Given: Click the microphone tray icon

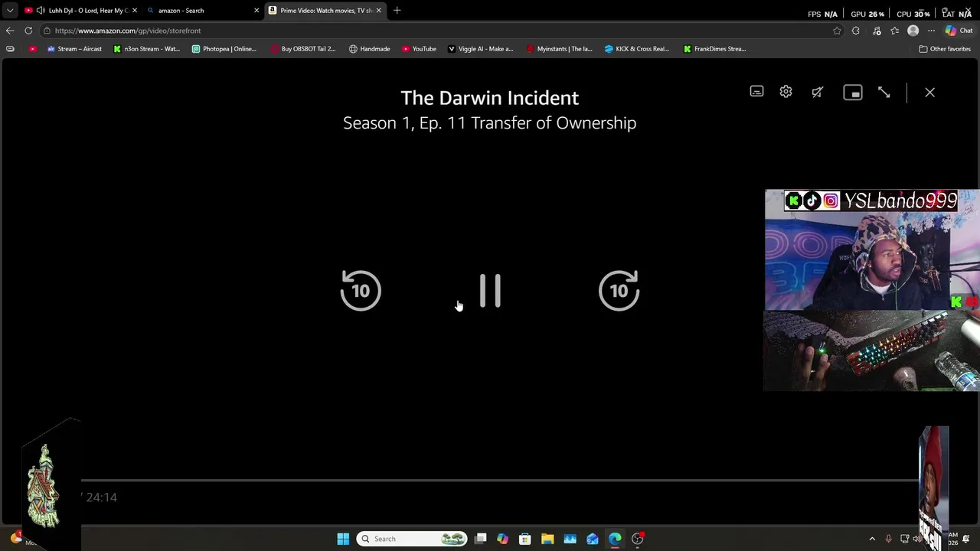Looking at the screenshot, I should click(888, 539).
